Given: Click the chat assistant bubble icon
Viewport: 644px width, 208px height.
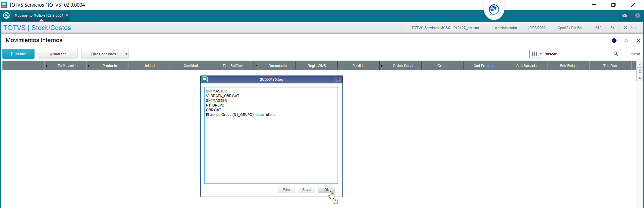Looking at the screenshot, I should pyautogui.click(x=494, y=10).
